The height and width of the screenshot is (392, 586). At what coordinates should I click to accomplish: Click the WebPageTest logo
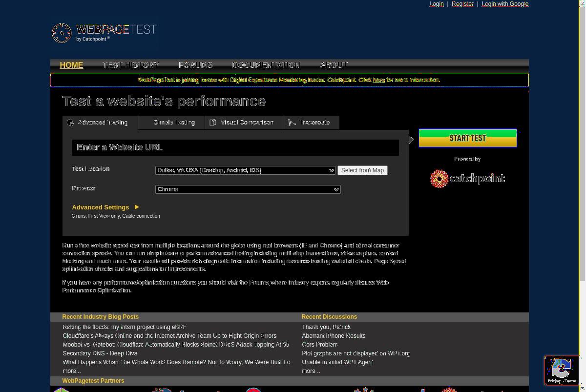coord(104,33)
